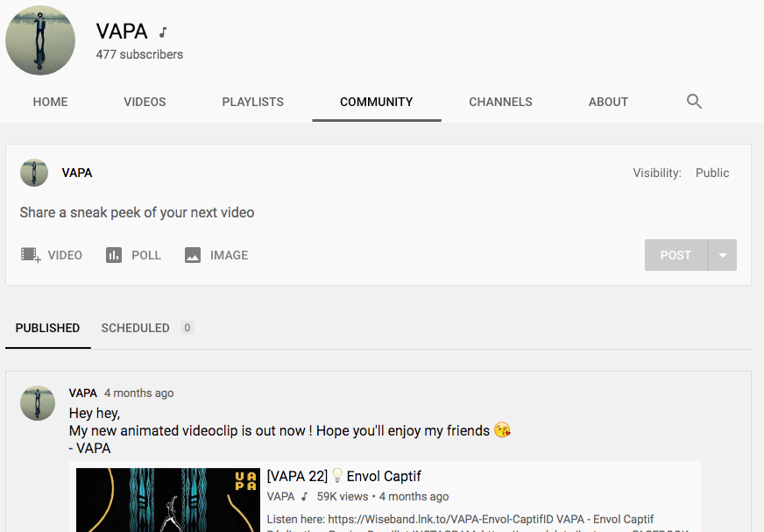
Task: Click the poll chart icon
Action: click(114, 255)
